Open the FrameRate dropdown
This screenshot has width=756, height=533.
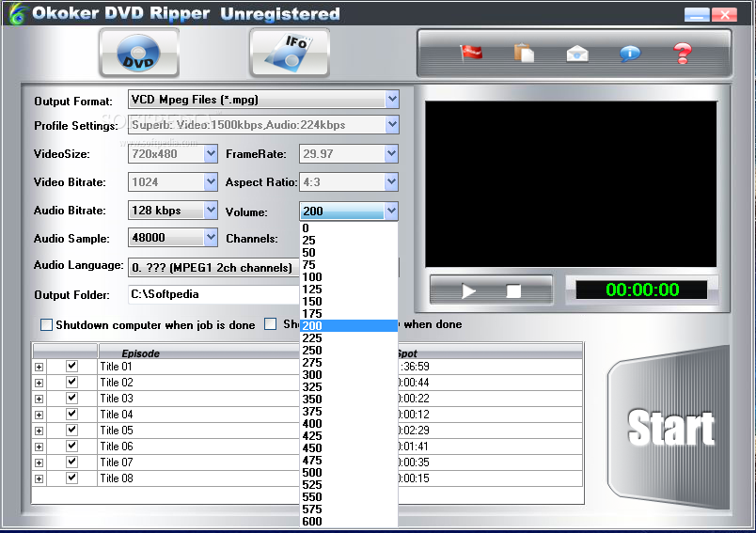point(391,154)
